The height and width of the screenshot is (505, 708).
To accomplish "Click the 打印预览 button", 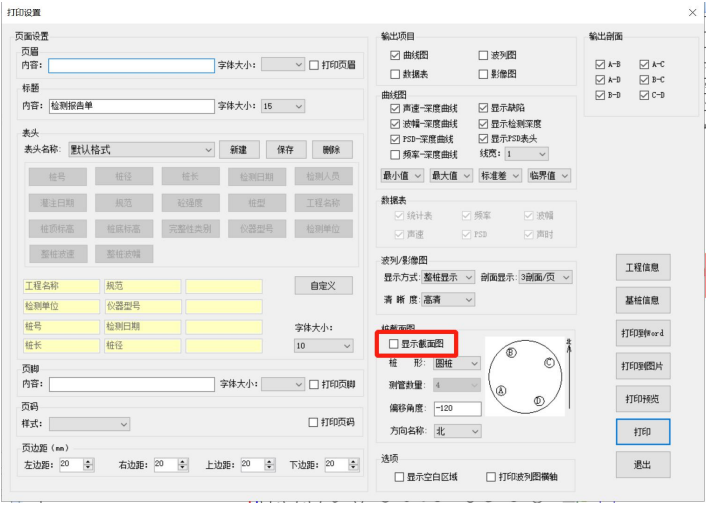I will click(641, 399).
